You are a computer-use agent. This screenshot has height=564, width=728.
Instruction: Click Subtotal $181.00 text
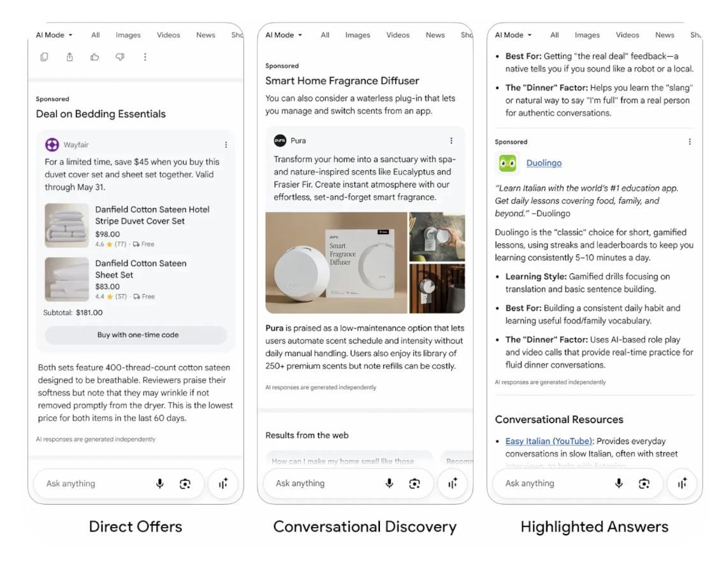pyautogui.click(x=73, y=313)
